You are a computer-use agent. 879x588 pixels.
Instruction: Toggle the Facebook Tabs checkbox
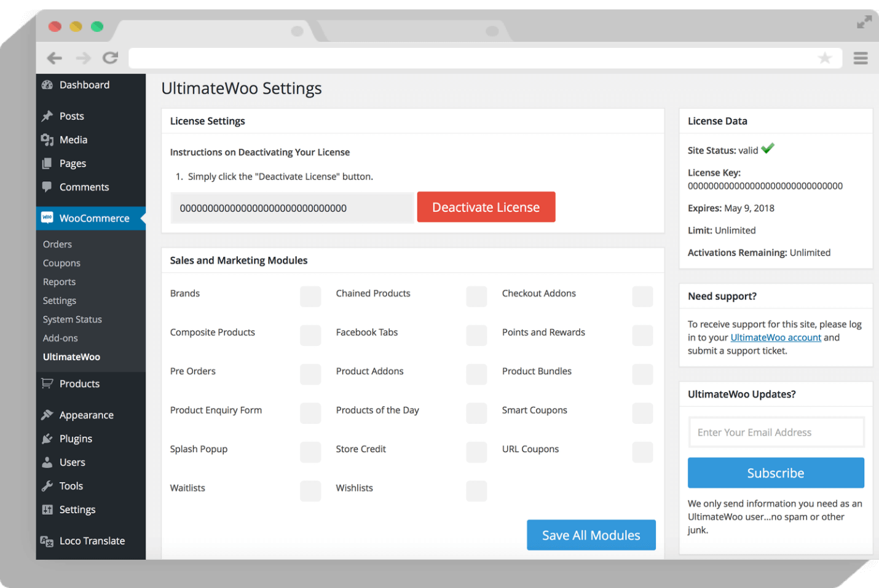[476, 335]
